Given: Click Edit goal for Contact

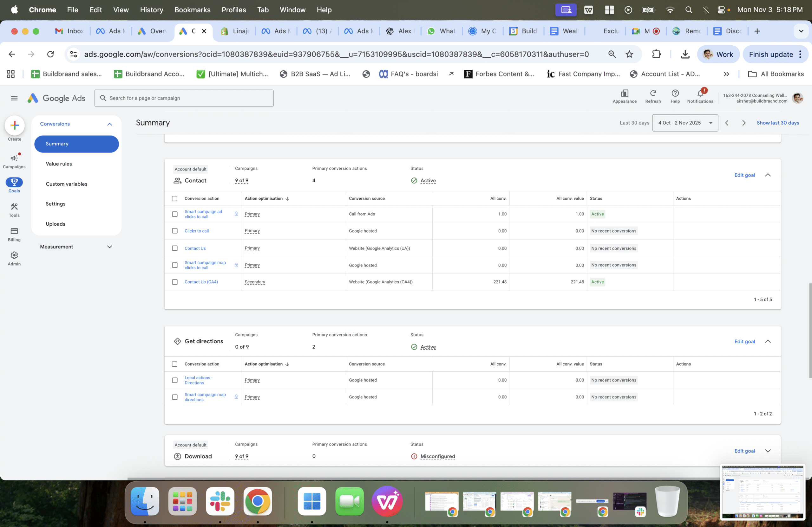Looking at the screenshot, I should (744, 175).
